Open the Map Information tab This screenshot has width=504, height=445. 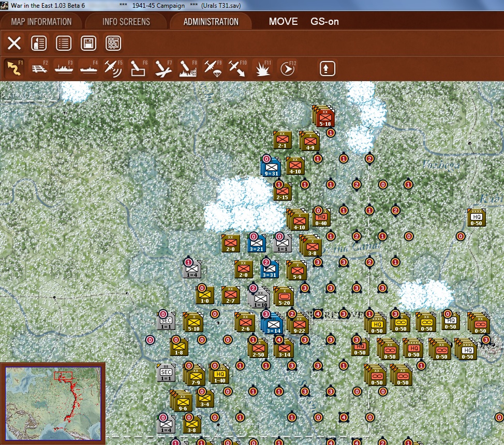coord(41,22)
